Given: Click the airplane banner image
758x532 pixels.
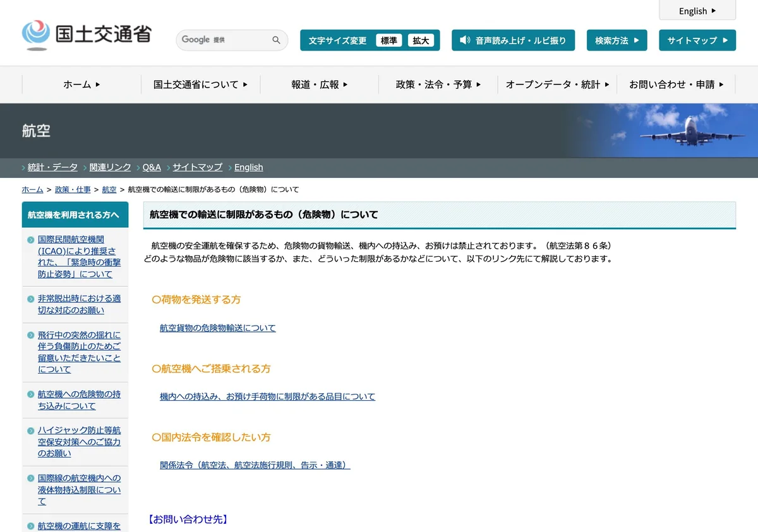Looking at the screenshot, I should [x=663, y=131].
